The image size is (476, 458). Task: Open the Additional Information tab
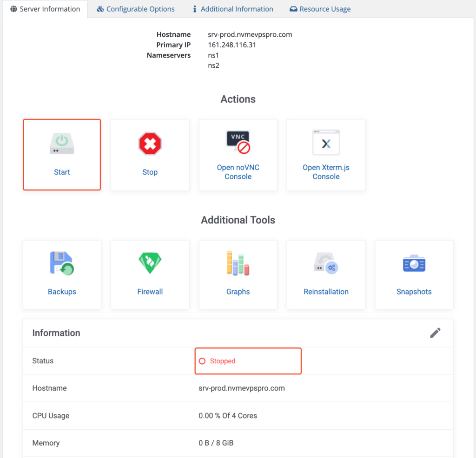[233, 9]
